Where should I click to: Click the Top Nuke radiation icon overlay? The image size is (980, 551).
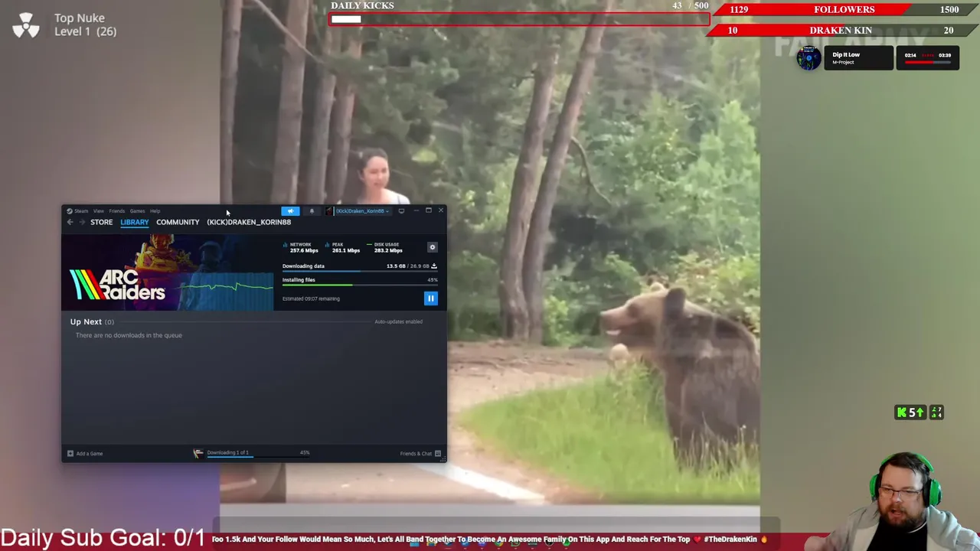point(26,24)
